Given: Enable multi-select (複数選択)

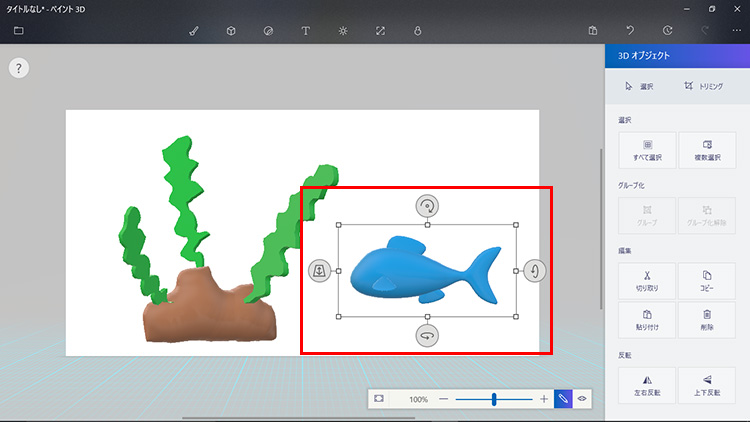Looking at the screenshot, I should coord(707,150).
